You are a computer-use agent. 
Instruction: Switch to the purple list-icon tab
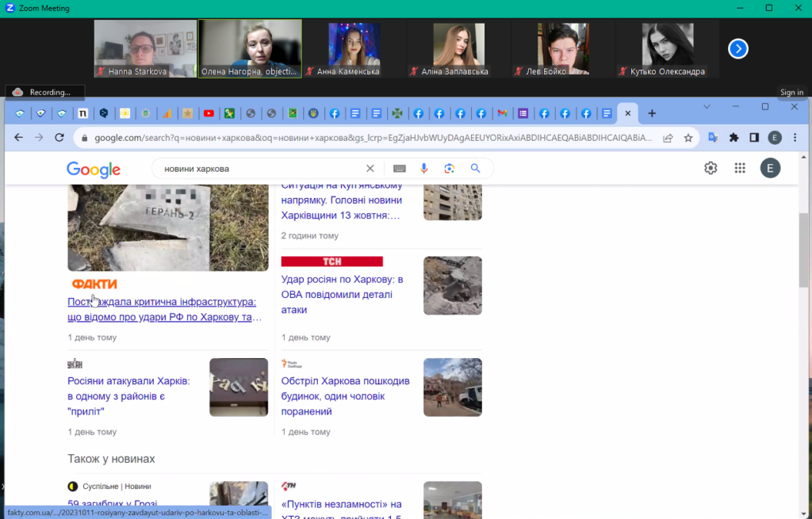523,113
